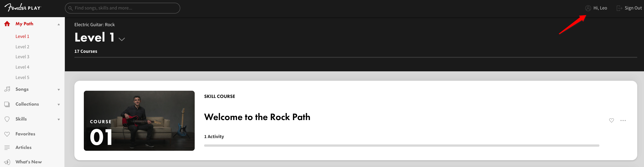
Task: Click the user profile avatar icon
Action: pos(588,8)
